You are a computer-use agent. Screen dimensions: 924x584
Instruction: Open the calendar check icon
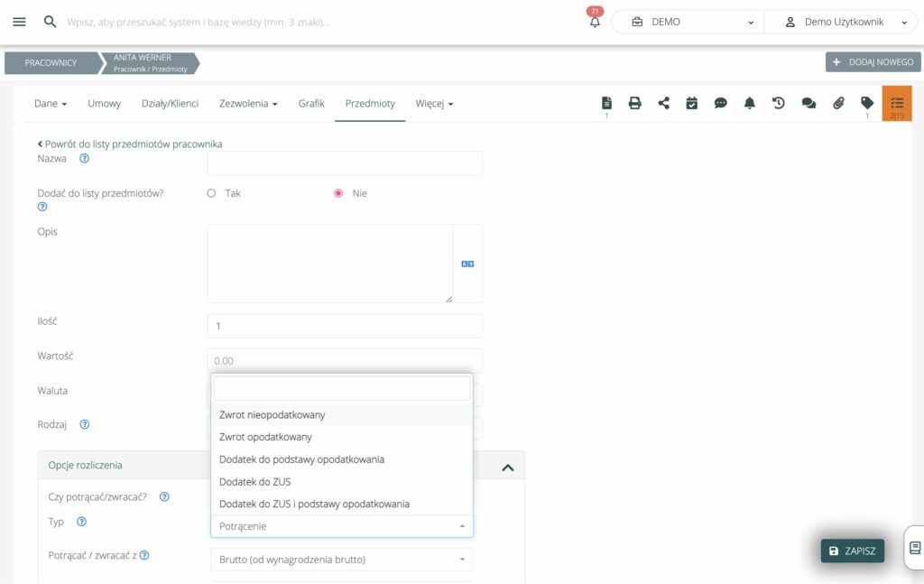tap(692, 103)
